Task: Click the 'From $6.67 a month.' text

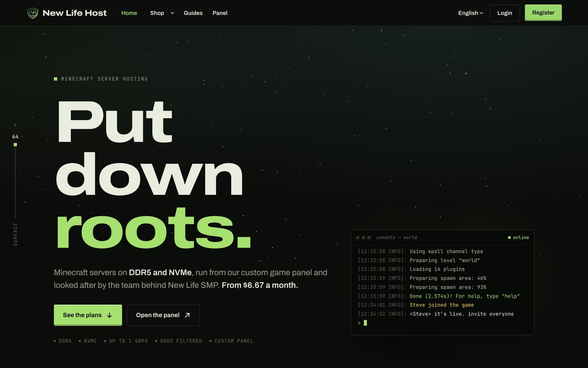Action: click(260, 285)
